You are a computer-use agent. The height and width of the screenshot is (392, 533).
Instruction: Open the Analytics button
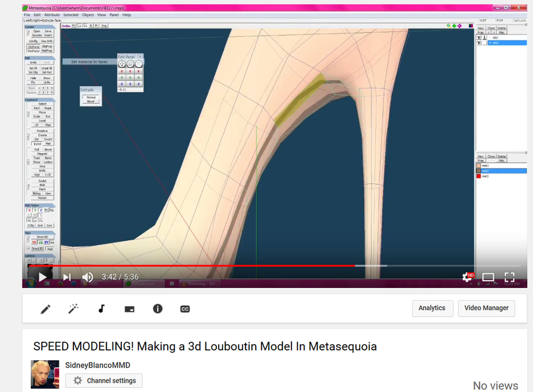[433, 308]
